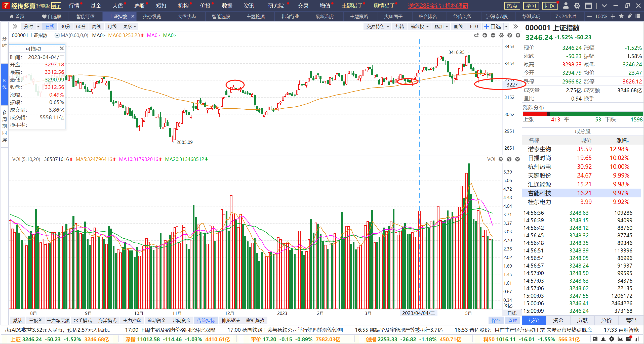The image size is (644, 344).
Task: Click the target crosshair icon in status bar
Action: point(612,339)
